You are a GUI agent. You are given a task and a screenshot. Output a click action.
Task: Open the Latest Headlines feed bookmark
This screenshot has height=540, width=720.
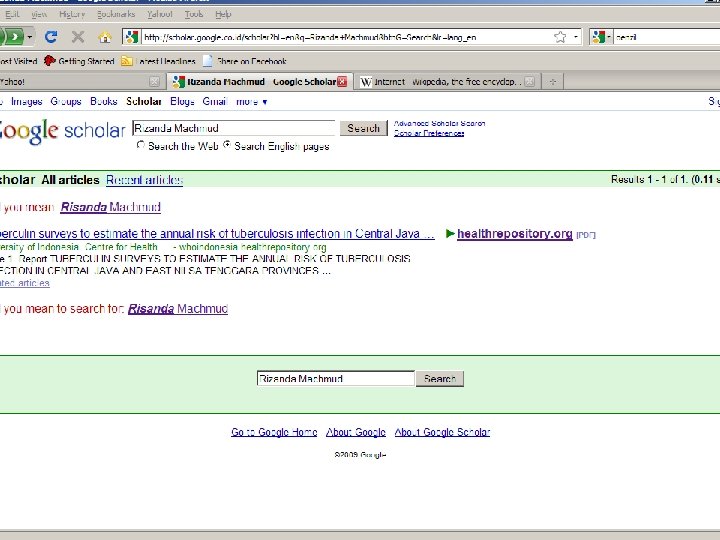pos(158,61)
